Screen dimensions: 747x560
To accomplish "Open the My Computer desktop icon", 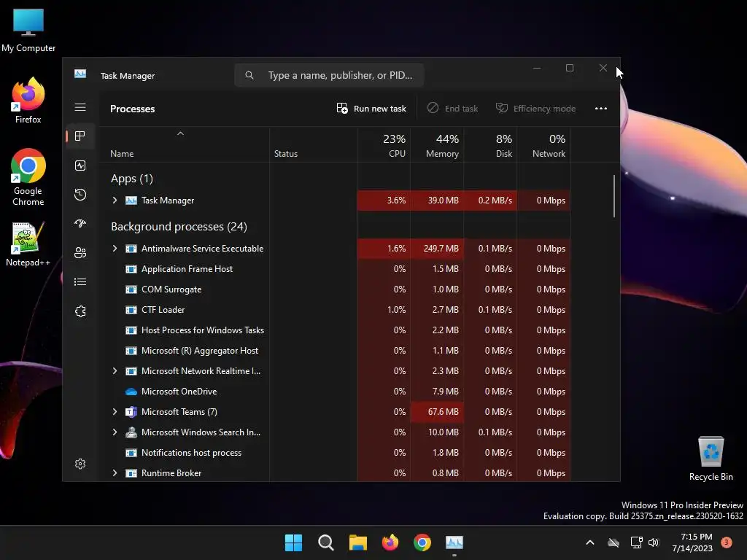I will pyautogui.click(x=28, y=31).
